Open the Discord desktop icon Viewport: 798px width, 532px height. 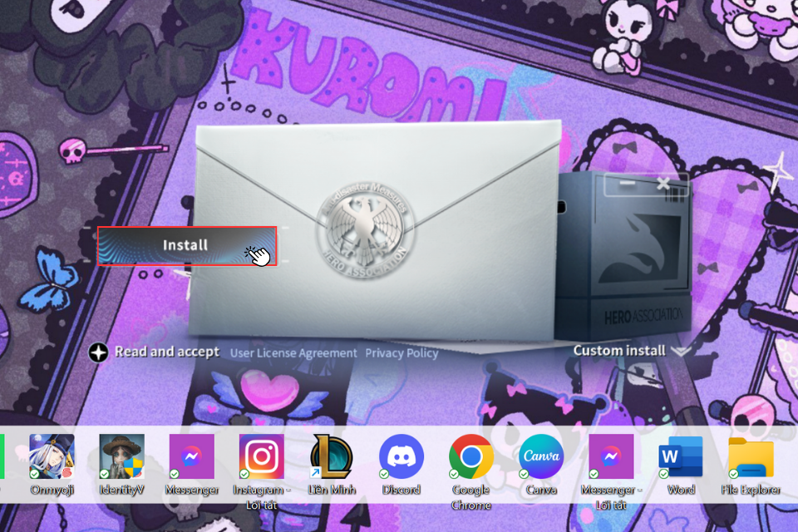click(x=401, y=456)
